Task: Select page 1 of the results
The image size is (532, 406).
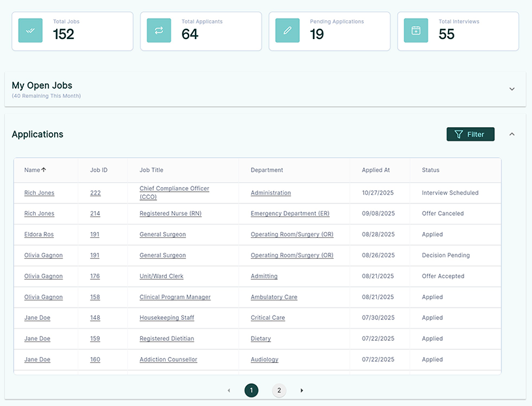Action: (251, 390)
